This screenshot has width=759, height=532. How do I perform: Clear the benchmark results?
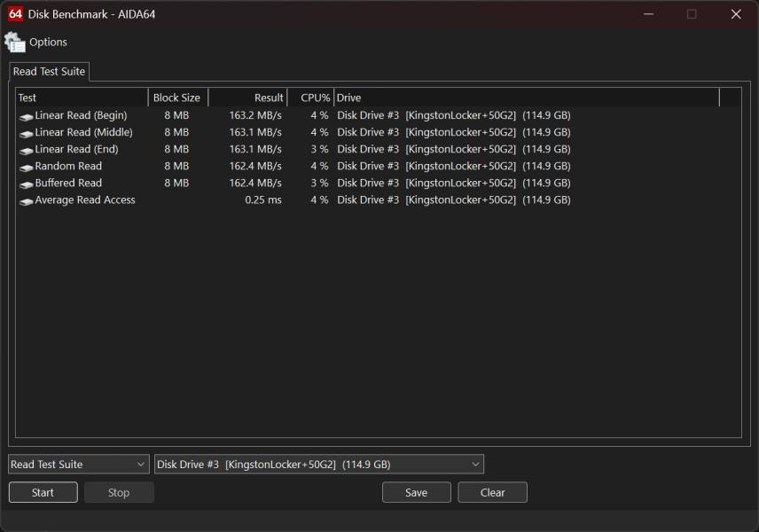click(x=492, y=492)
